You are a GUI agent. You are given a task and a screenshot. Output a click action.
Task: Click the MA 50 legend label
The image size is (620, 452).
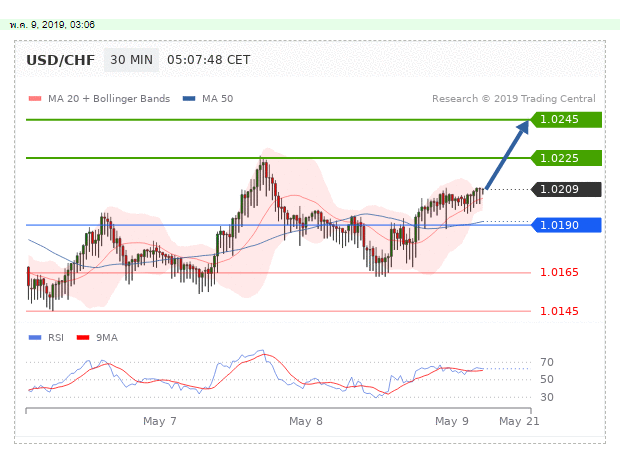pyautogui.click(x=217, y=98)
